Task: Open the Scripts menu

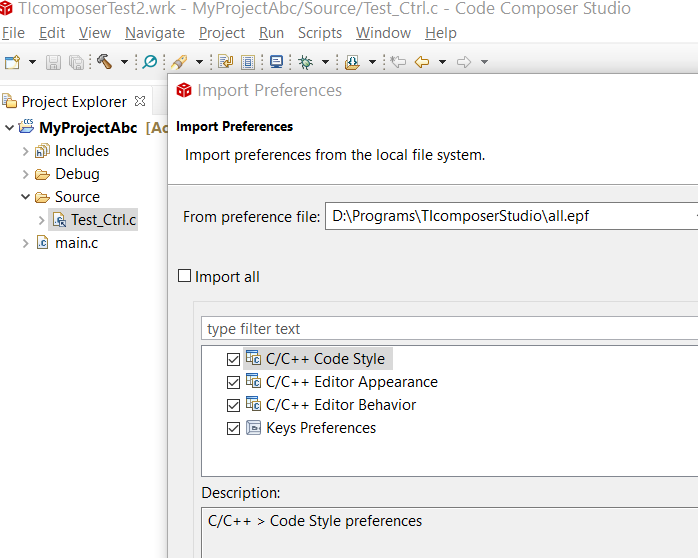Action: coord(319,33)
